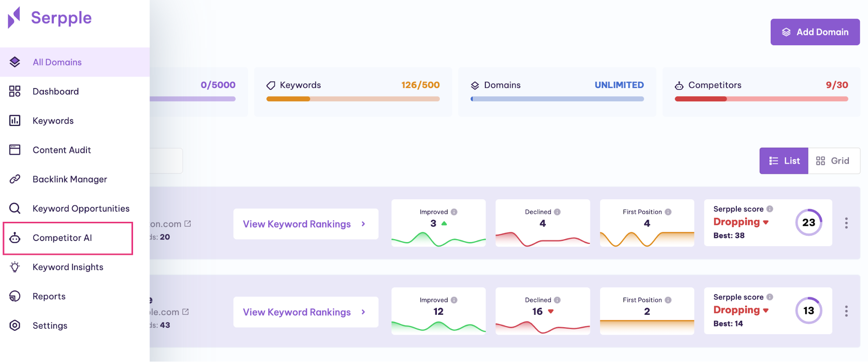Click the Declined 4 sparkline card

tap(543, 223)
